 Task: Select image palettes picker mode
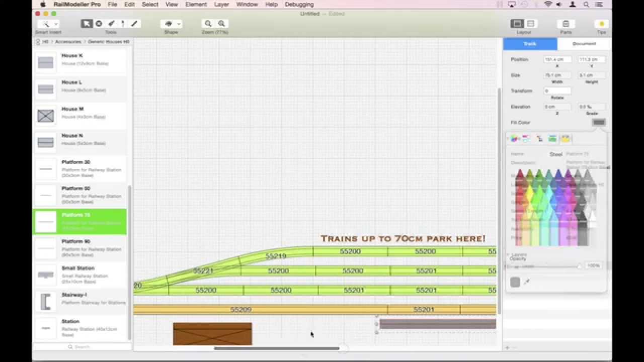click(x=552, y=139)
